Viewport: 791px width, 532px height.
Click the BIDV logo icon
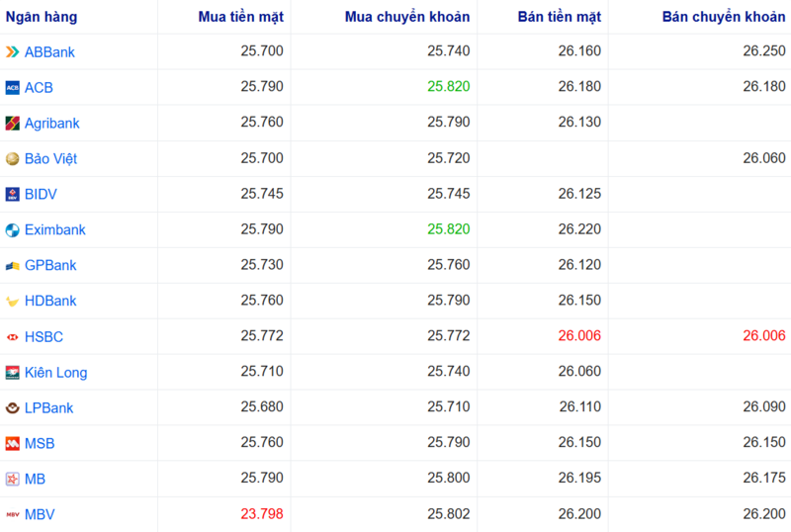pos(12,195)
